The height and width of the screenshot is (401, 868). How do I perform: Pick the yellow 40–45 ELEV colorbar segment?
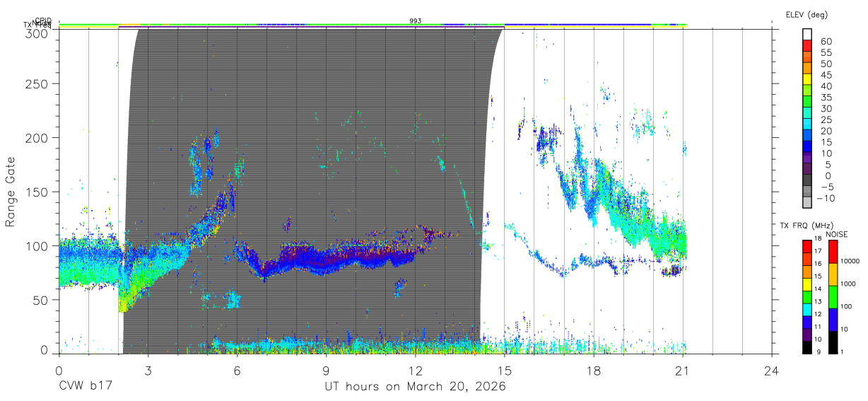point(807,79)
